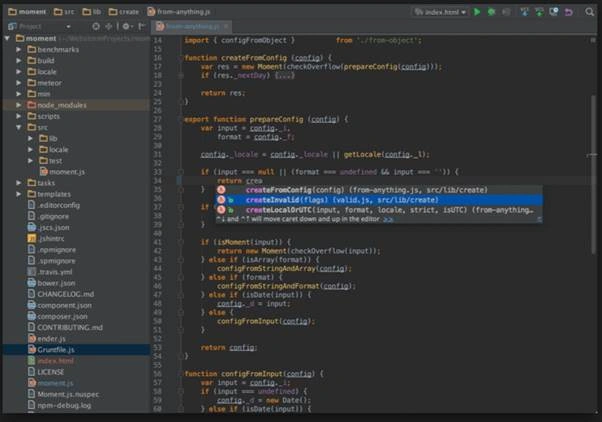Select Gruntfile.js in project tree
Image resolution: width=602 pixels, height=422 pixels.
tap(76, 350)
